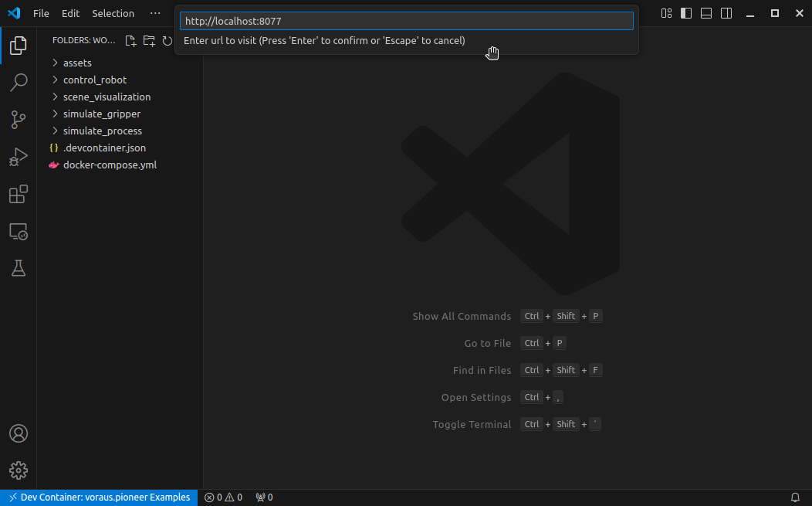Screen dimensions: 812x506
Task: Toggle Primary Side Bar visibility
Action: pos(686,13)
